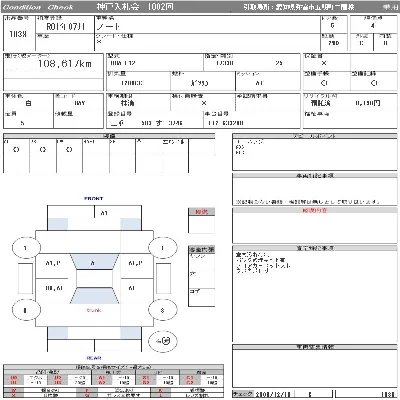The height and width of the screenshot is (400, 400).
Task: Click the red trunk label
Action: click(x=94, y=310)
